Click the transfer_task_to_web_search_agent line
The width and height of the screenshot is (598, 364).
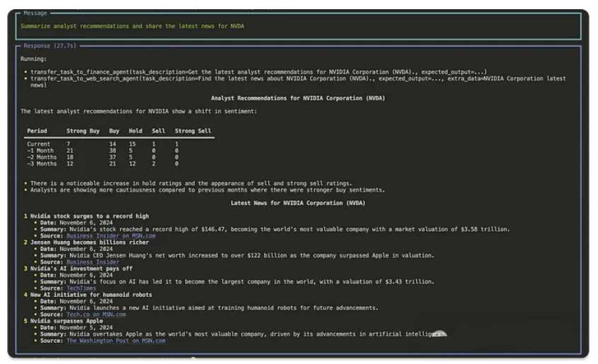pyautogui.click(x=298, y=82)
